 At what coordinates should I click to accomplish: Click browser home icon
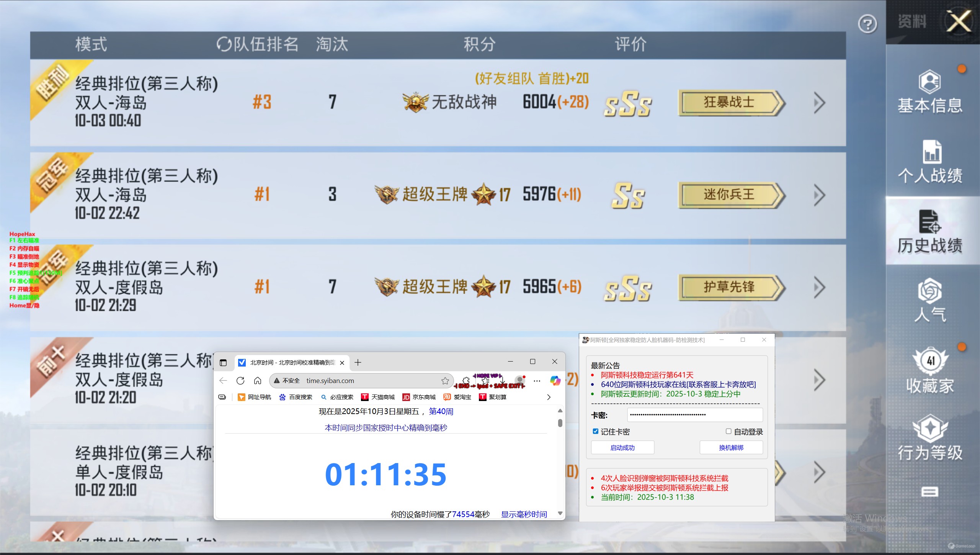[x=258, y=381]
